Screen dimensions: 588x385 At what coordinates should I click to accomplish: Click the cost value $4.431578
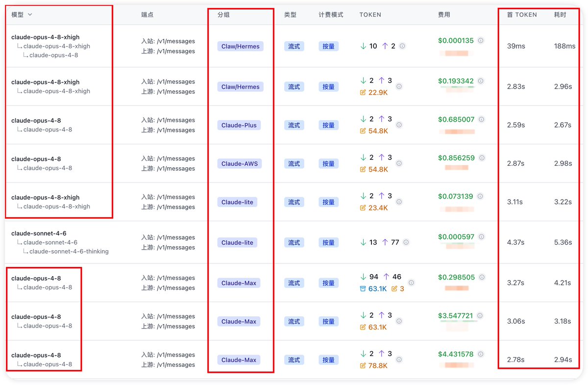point(456,354)
